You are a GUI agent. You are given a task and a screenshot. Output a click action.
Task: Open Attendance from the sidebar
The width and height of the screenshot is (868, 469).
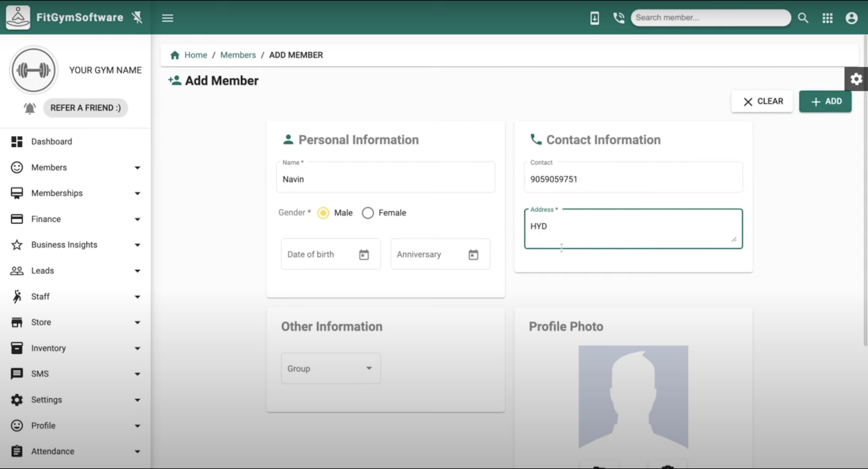(52, 451)
